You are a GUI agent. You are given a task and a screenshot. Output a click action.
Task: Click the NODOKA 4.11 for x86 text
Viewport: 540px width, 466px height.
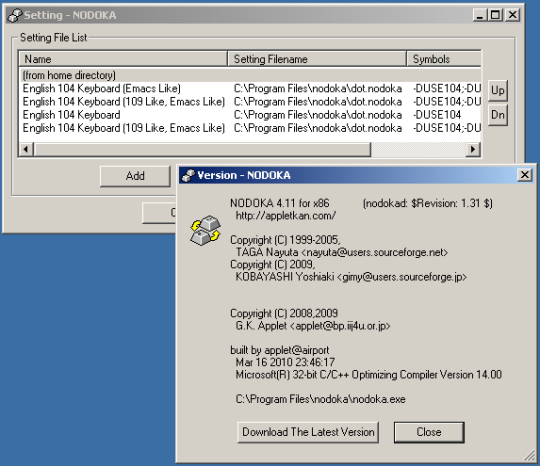280,203
